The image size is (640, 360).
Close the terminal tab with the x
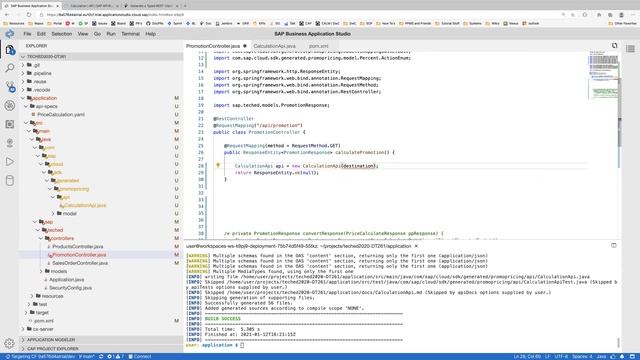(416, 246)
